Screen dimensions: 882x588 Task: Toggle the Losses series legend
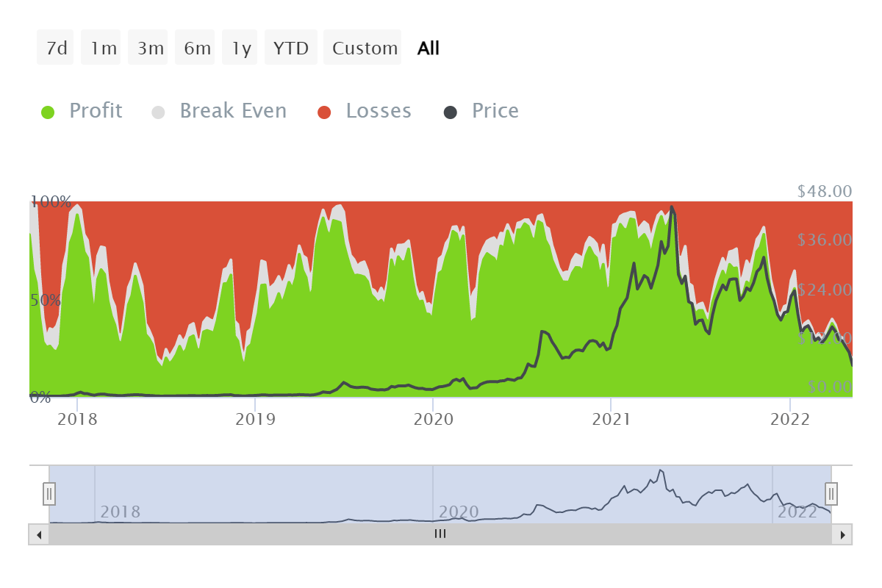click(365, 111)
